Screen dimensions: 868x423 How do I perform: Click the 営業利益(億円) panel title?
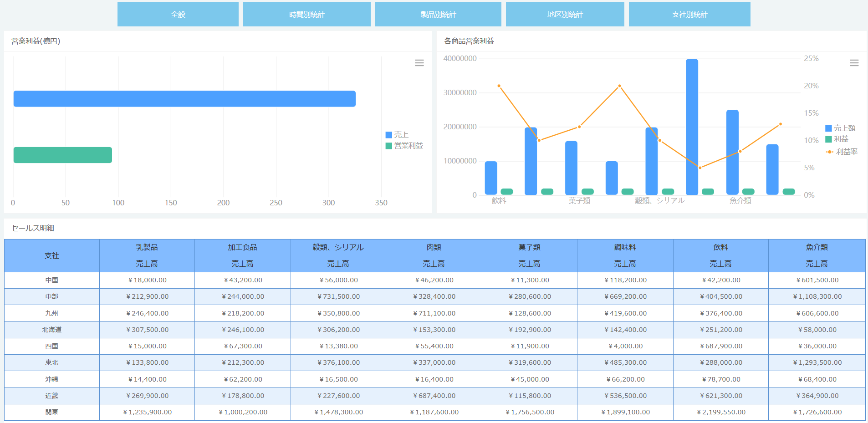point(36,41)
